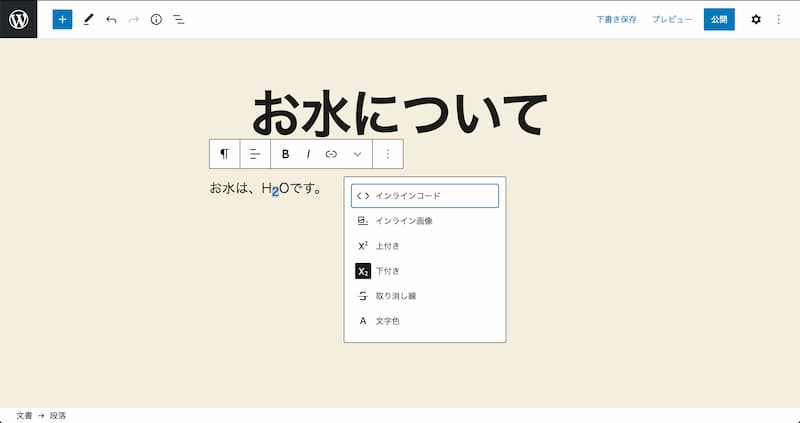Change block type via paragraph icon
Image resolution: width=800 pixels, height=423 pixels.
pyautogui.click(x=224, y=154)
